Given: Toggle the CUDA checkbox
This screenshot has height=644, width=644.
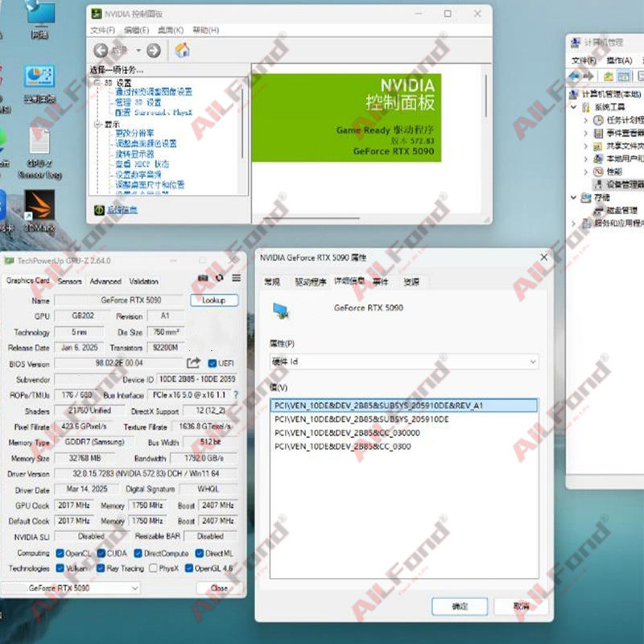Looking at the screenshot, I should click(x=101, y=553).
